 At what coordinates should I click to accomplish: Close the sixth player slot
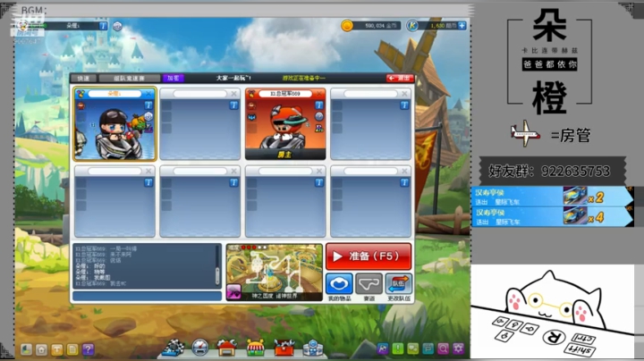(x=233, y=171)
